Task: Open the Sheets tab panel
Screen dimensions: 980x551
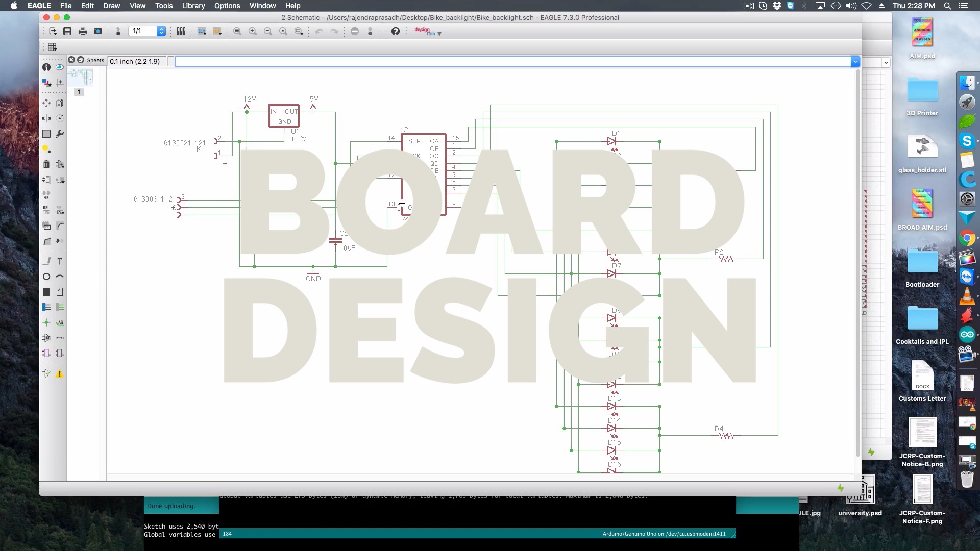Action: pyautogui.click(x=94, y=60)
